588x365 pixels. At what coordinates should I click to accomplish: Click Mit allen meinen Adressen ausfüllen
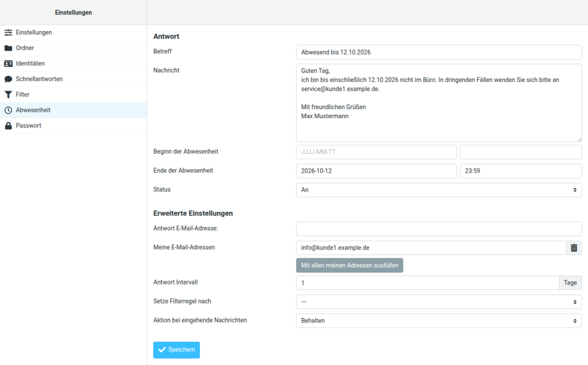pyautogui.click(x=350, y=265)
